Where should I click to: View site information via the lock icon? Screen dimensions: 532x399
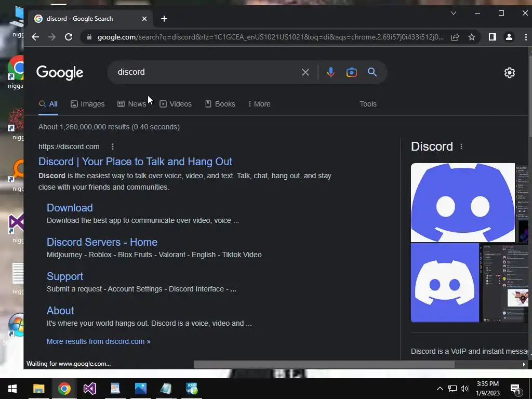tap(89, 37)
